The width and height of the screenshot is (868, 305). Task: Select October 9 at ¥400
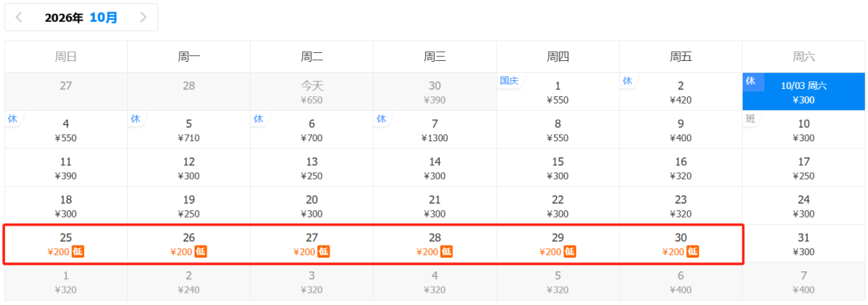coord(681,130)
